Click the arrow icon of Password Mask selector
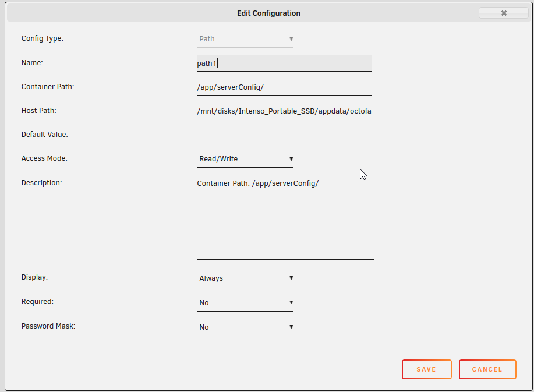Image resolution: width=534 pixels, height=392 pixels. pos(291,327)
